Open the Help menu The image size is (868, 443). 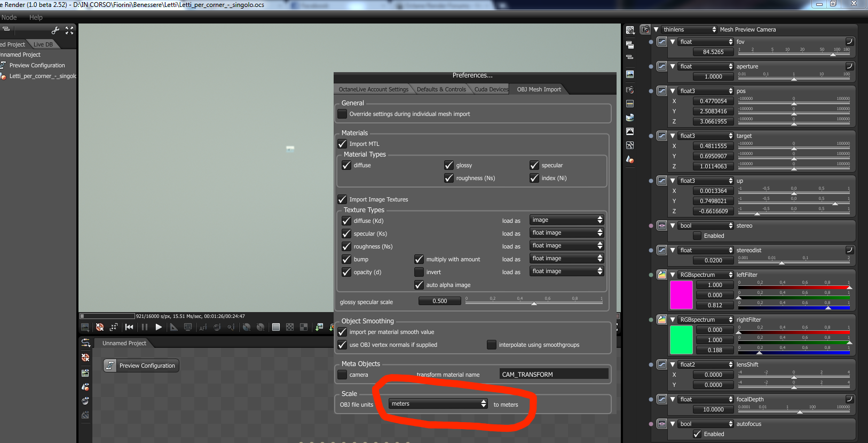[36, 18]
